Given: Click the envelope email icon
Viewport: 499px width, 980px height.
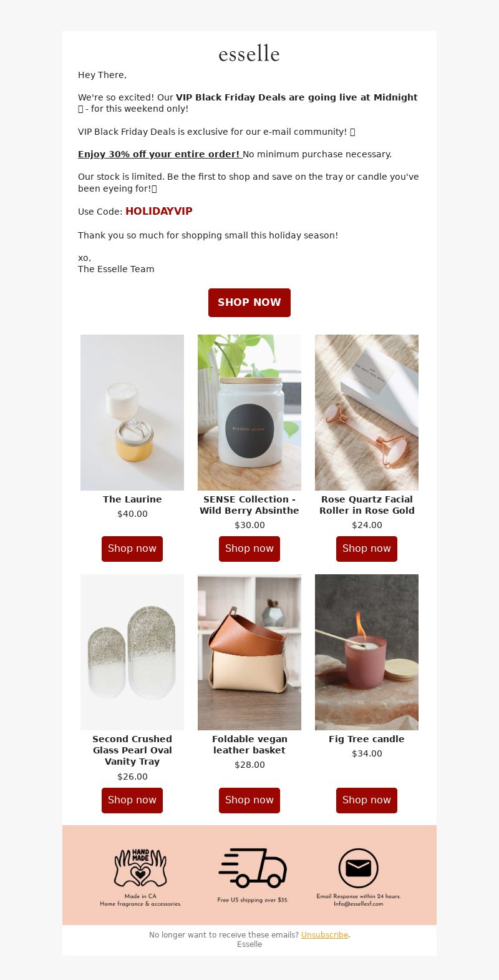Looking at the screenshot, I should coord(359,868).
